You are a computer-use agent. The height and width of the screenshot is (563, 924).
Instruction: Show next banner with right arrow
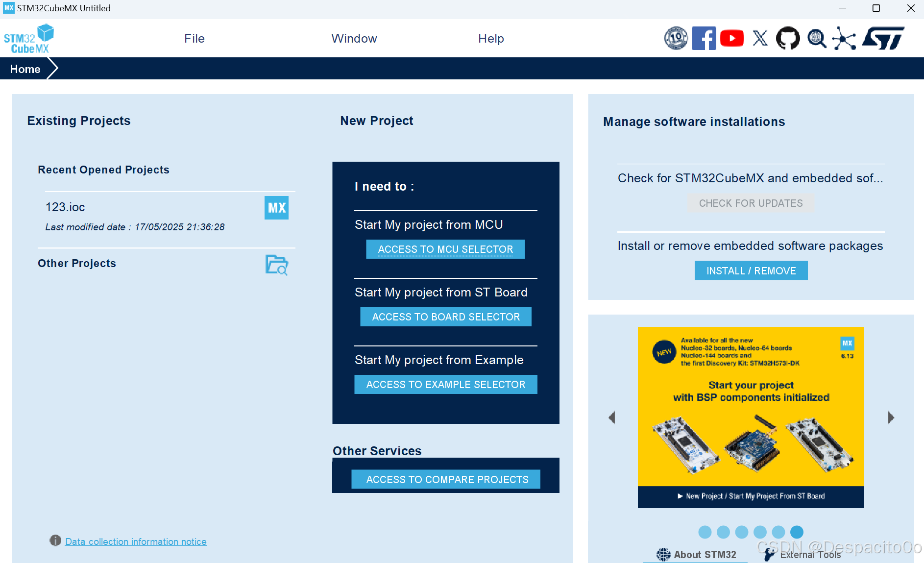[891, 417]
